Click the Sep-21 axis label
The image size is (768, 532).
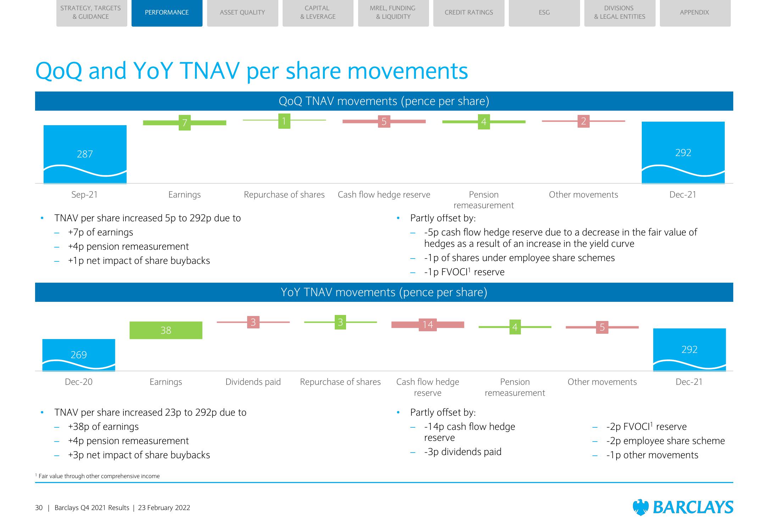pyautogui.click(x=84, y=195)
